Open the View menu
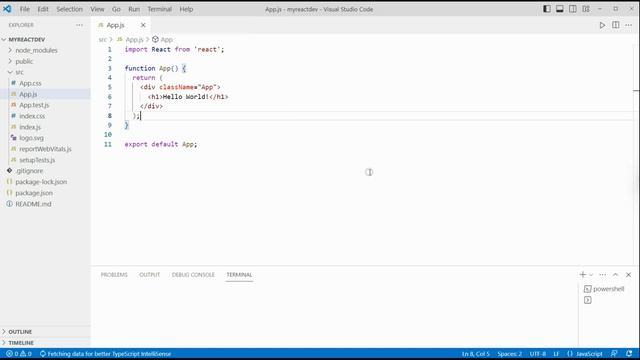 (x=97, y=9)
